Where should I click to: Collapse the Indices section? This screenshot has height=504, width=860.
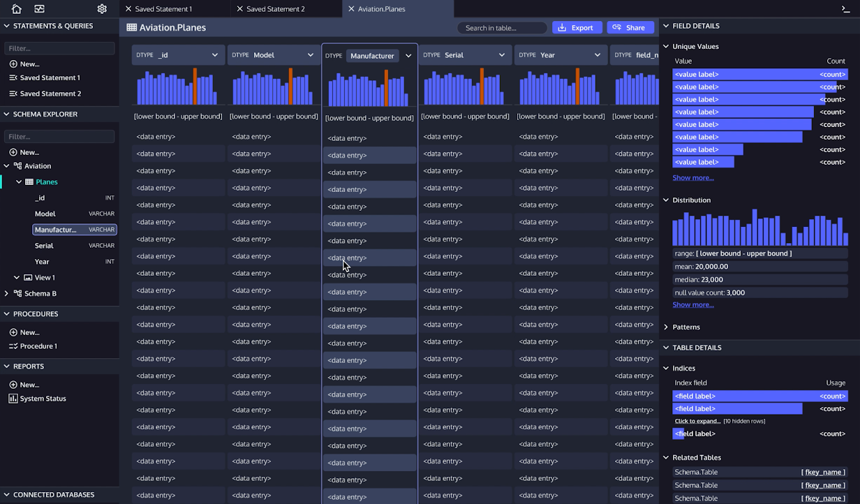(665, 368)
